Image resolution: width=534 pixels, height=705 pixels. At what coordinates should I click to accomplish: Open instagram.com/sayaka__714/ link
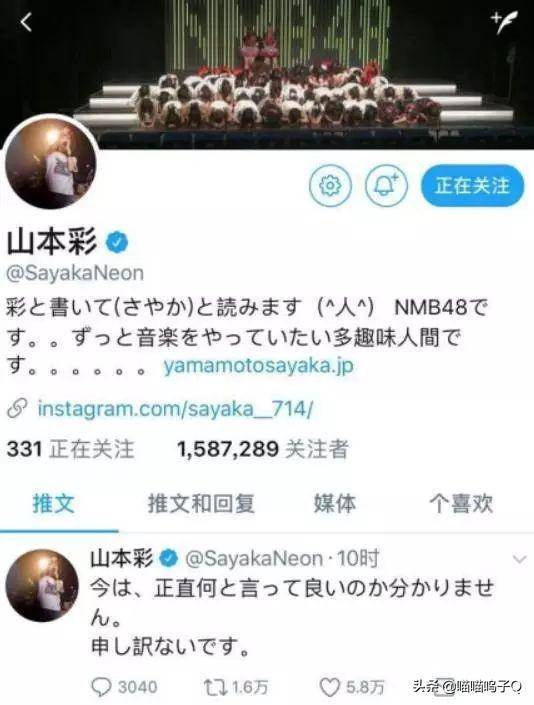pyautogui.click(x=175, y=409)
